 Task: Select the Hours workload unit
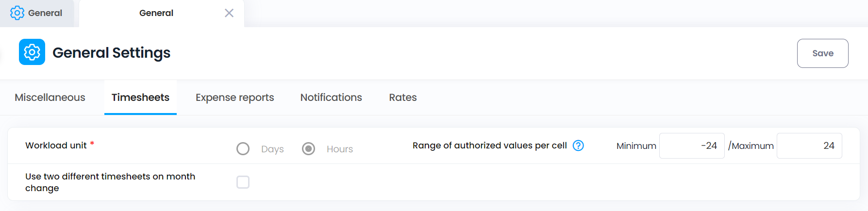click(309, 148)
